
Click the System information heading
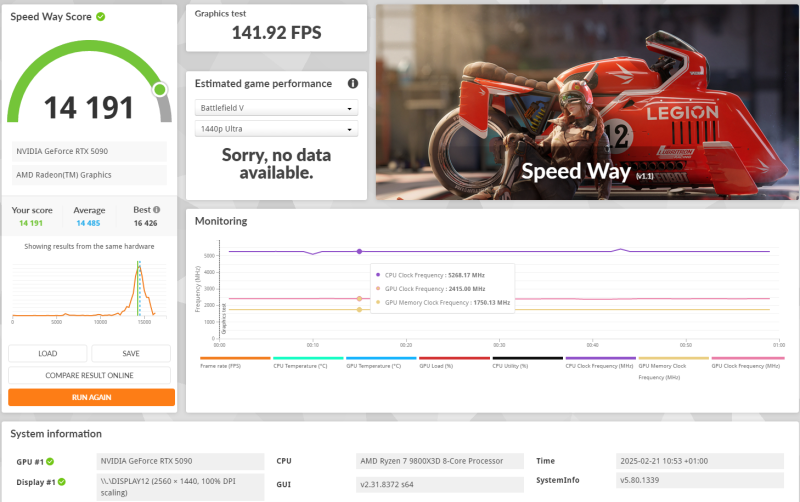56,434
